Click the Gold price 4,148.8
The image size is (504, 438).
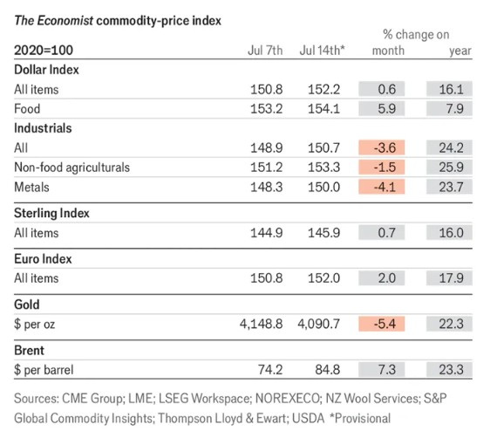(x=261, y=324)
